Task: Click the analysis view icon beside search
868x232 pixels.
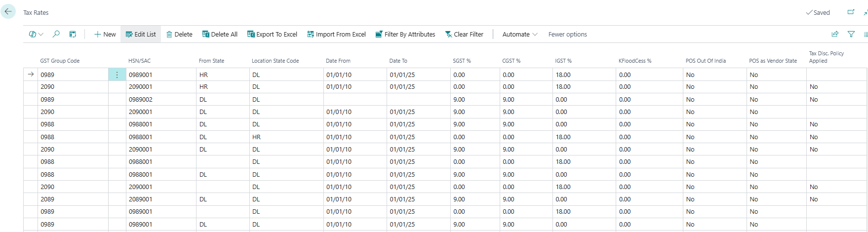Action: pos(73,34)
